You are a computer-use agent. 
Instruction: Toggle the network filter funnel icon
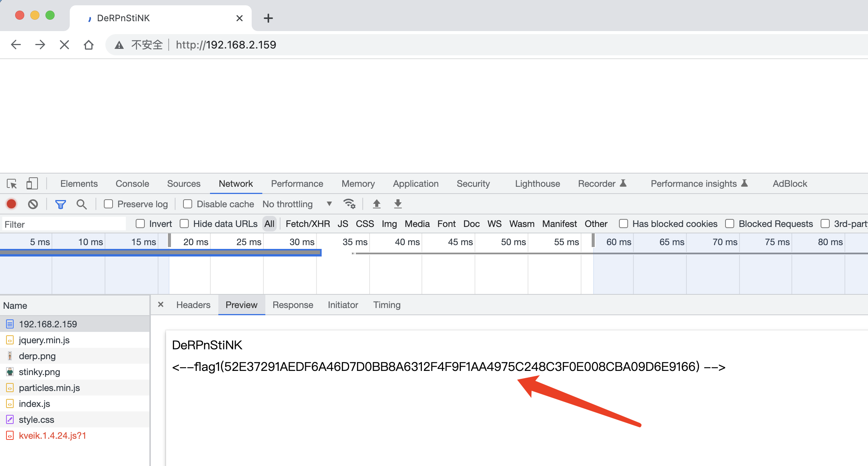coord(60,205)
